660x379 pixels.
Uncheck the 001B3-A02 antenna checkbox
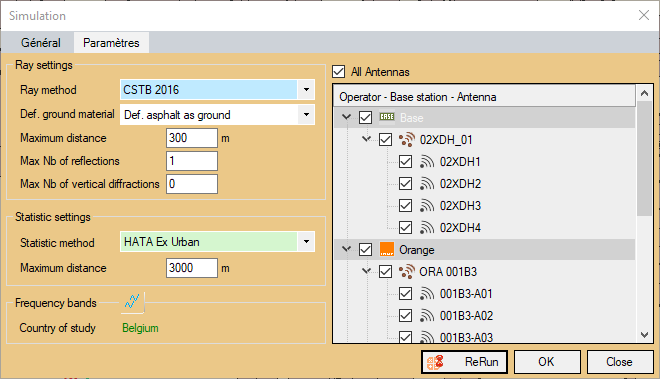point(405,315)
